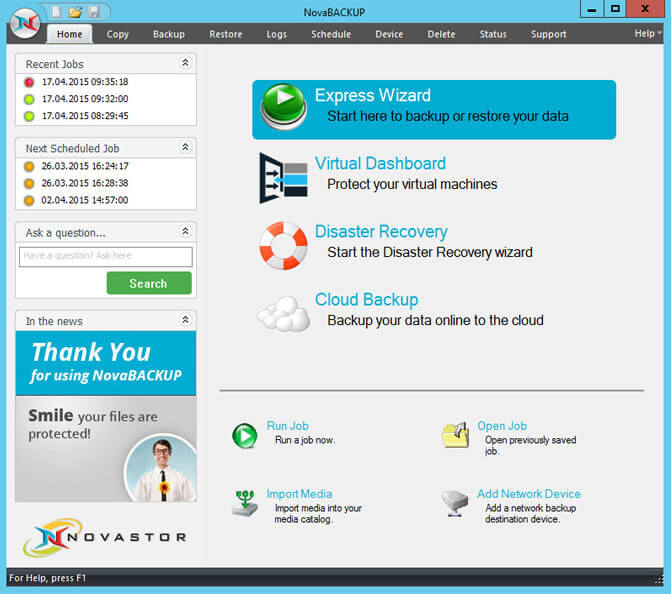Switch to the Backup tab
The height and width of the screenshot is (594, 671).
click(169, 34)
